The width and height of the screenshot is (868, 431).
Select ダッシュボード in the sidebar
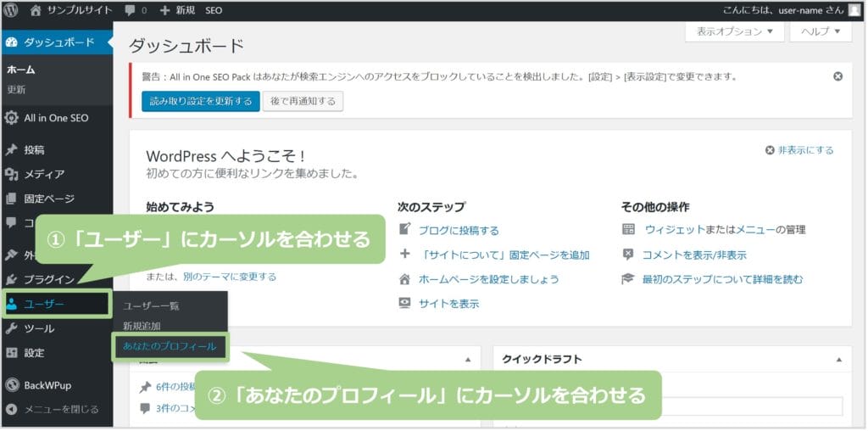57,42
